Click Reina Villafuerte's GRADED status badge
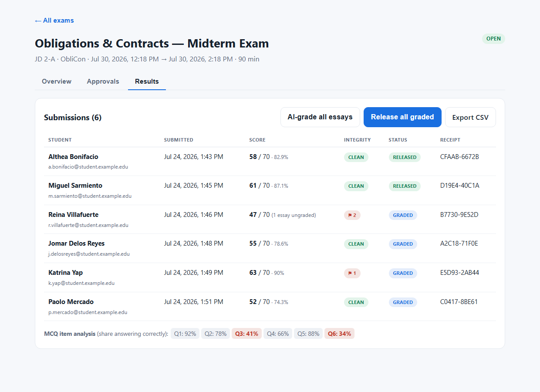This screenshot has height=392, width=540. [403, 215]
